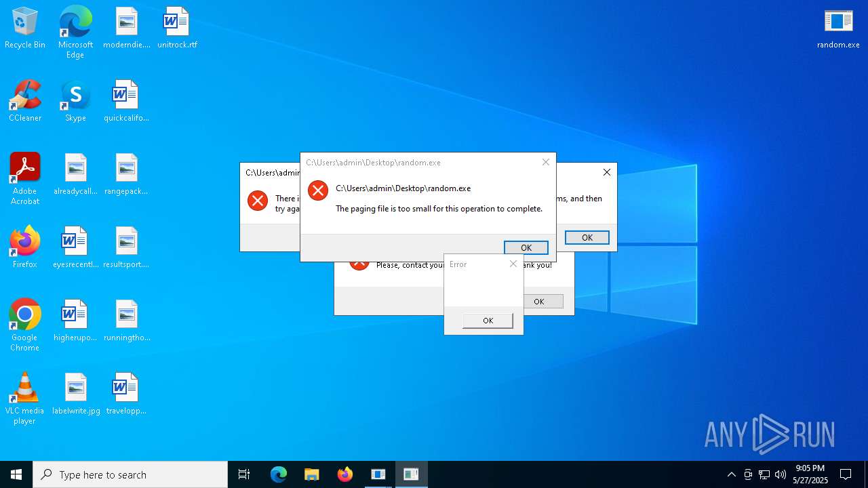Image resolution: width=868 pixels, height=488 pixels.
Task: Close the rear 'There i... try aga' dialog
Action: 607,172
